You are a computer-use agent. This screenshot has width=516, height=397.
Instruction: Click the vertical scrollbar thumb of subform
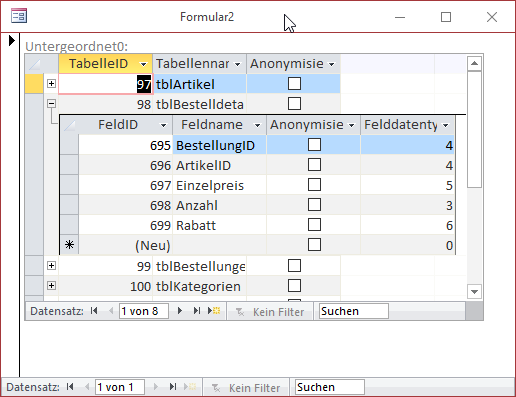474,129
